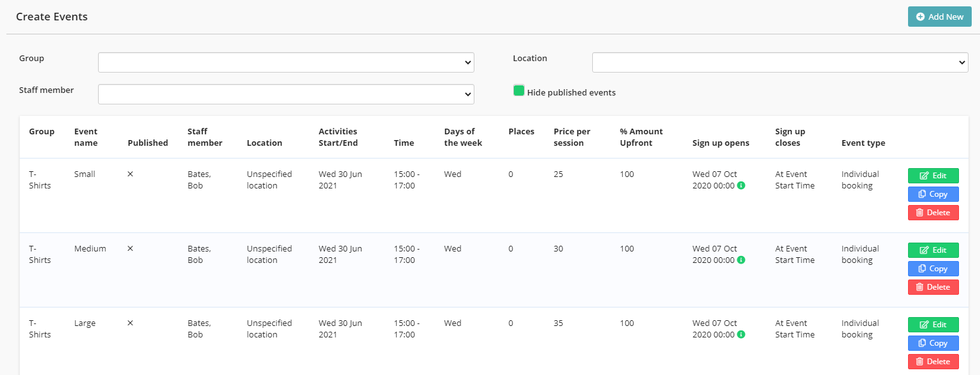Click the unpublished X mark for Large event
This screenshot has width=980, height=375.
(131, 323)
